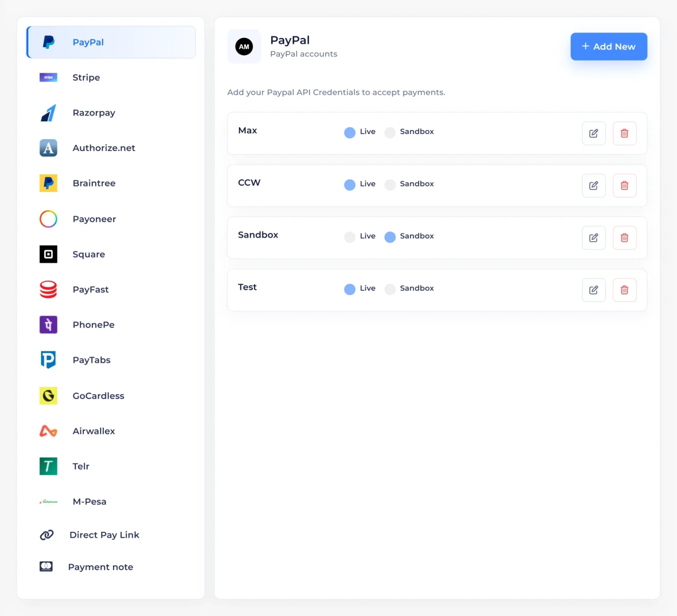Select Live mode for CCW account
677x616 pixels.
pyautogui.click(x=350, y=185)
